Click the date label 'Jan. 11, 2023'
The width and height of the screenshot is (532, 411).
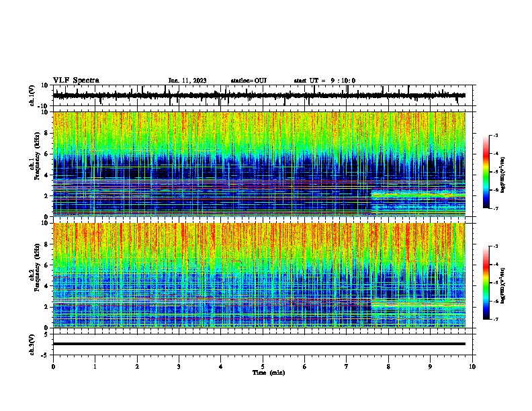pos(187,81)
